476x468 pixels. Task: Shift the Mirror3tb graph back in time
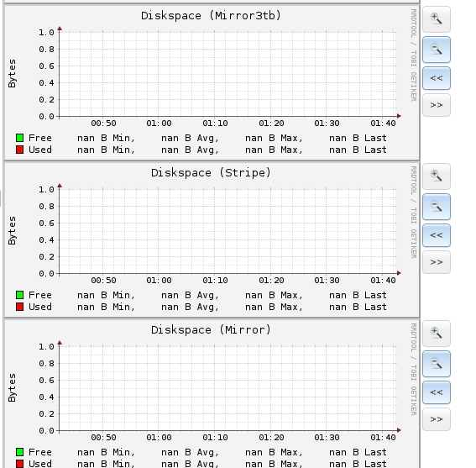(x=437, y=78)
